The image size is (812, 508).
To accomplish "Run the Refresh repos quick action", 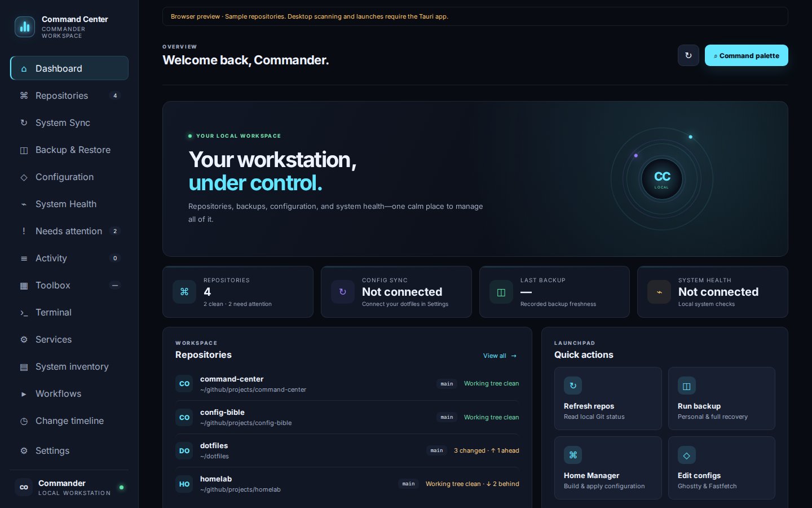I will 608,398.
